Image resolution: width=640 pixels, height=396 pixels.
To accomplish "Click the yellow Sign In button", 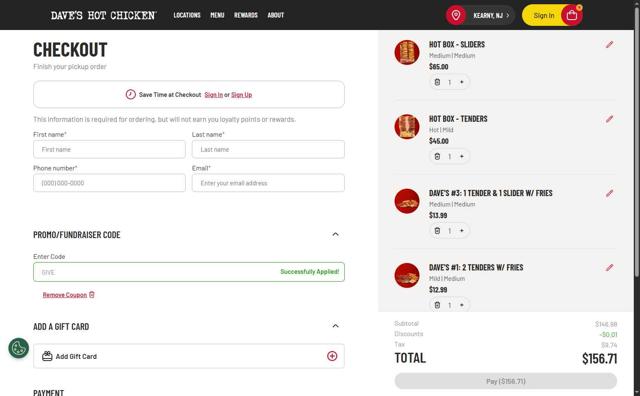I will pyautogui.click(x=544, y=16).
